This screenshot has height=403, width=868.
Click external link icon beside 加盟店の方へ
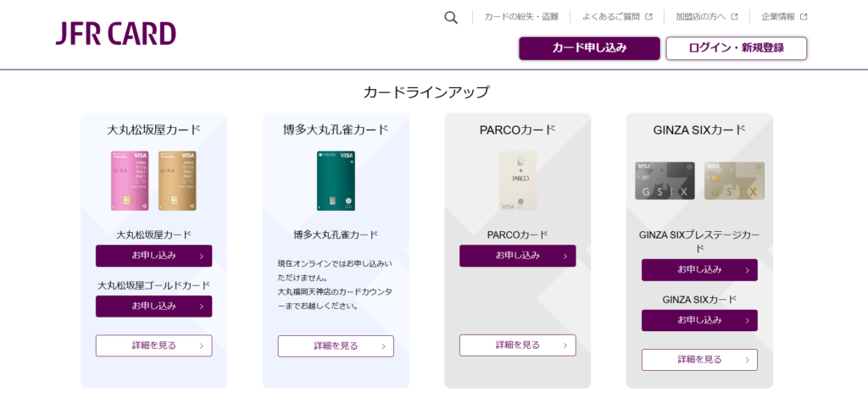[735, 17]
